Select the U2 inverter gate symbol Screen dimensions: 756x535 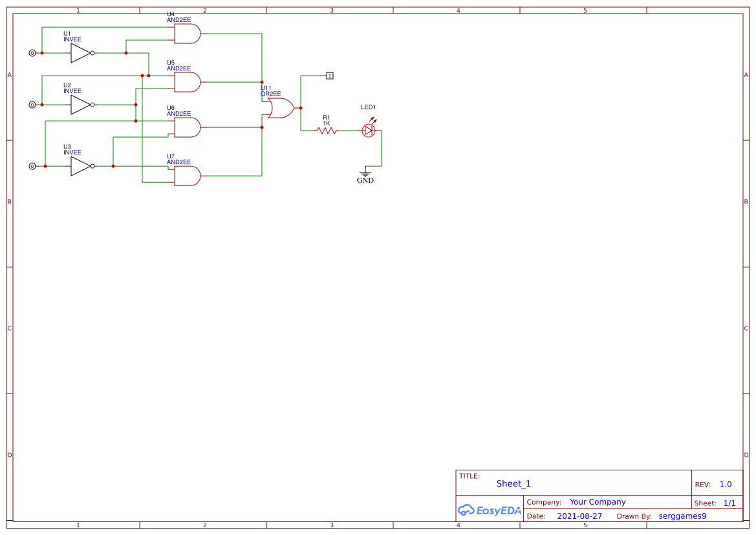(x=81, y=105)
